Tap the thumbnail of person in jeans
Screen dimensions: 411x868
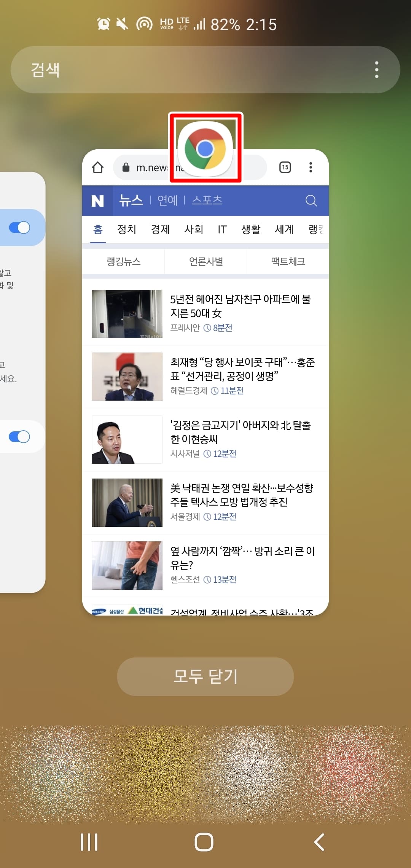click(x=127, y=565)
